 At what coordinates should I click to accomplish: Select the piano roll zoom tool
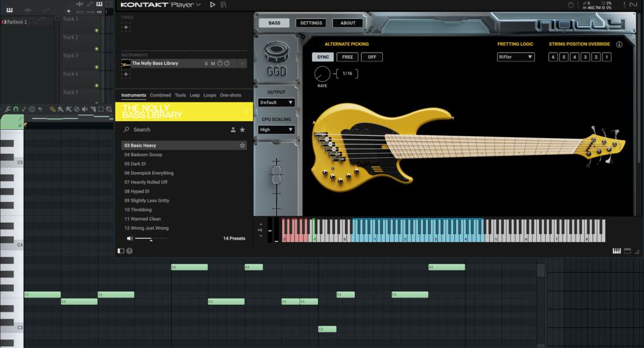[109, 109]
